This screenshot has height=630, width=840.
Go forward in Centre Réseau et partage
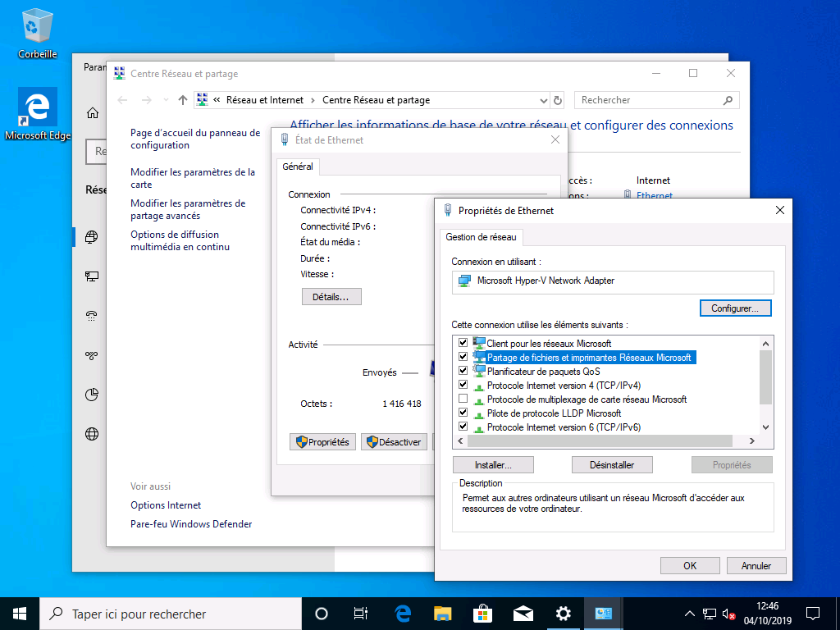(x=146, y=100)
